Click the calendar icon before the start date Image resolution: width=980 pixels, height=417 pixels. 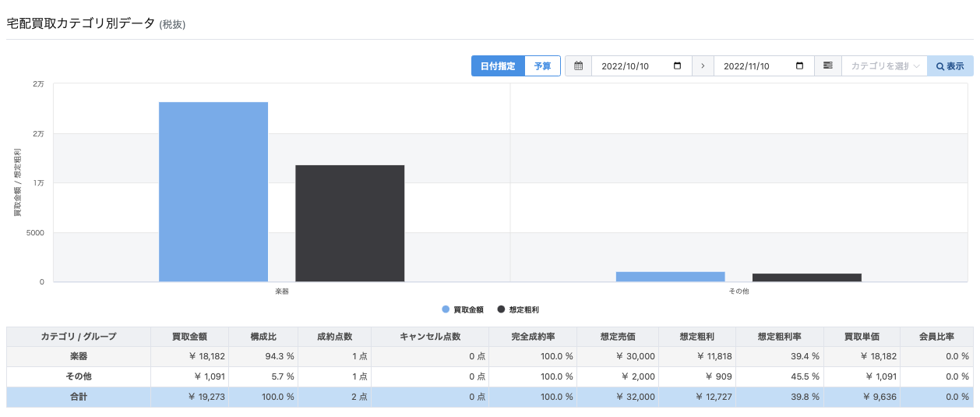(578, 66)
